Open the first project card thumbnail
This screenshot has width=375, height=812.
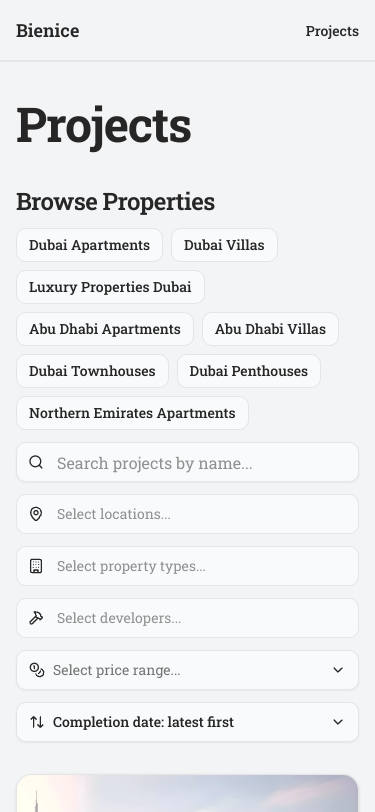188,793
